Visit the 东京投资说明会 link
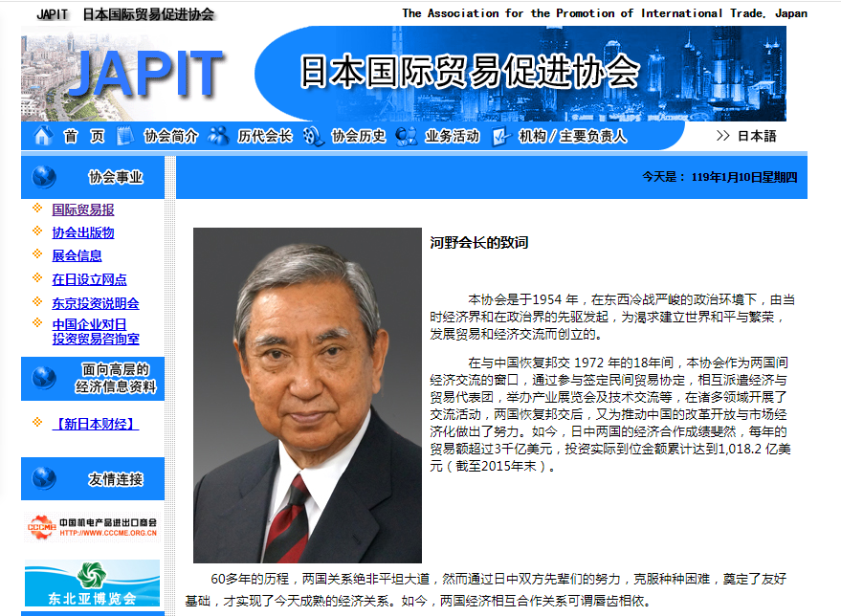The height and width of the screenshot is (616, 841). pyautogui.click(x=96, y=303)
